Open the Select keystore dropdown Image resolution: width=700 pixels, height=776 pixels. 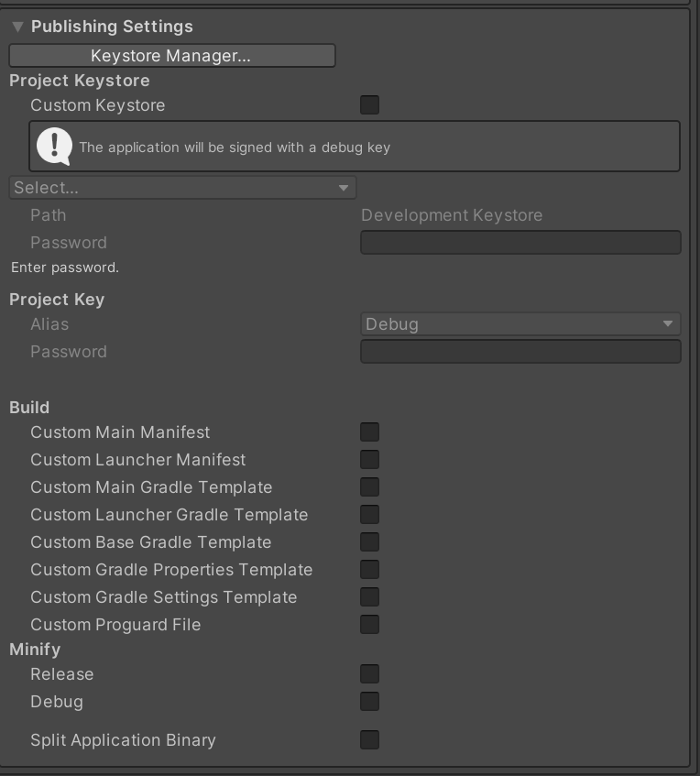(x=182, y=187)
